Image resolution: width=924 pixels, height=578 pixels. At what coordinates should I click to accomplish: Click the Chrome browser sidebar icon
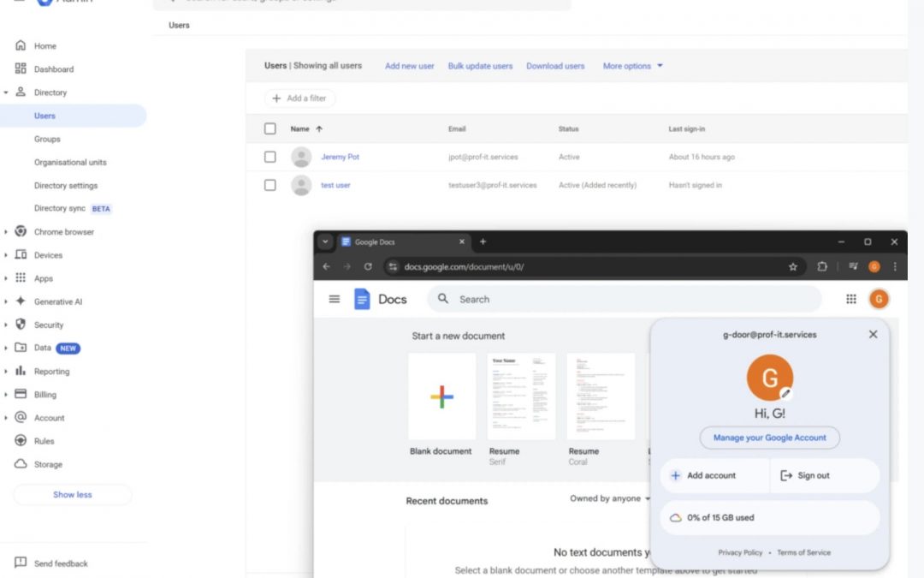21,231
